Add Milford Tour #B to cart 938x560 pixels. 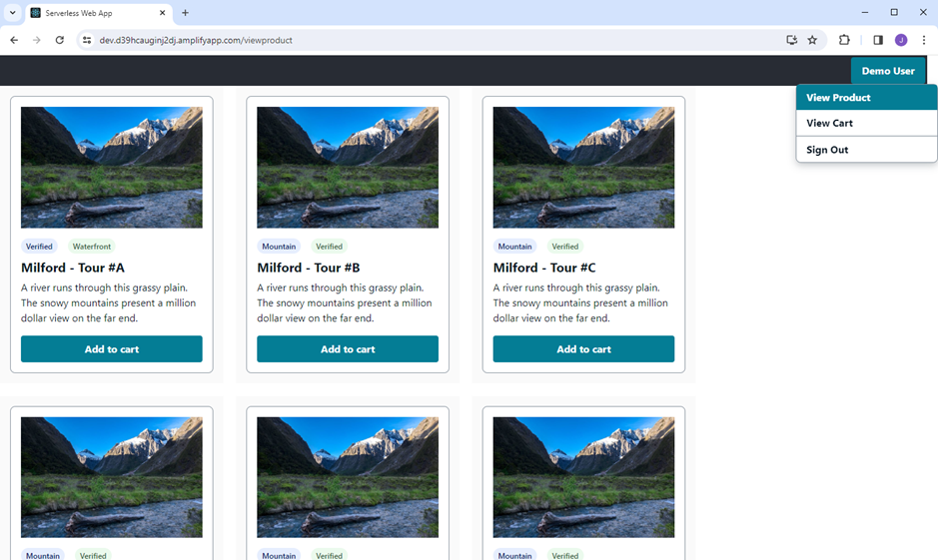pos(348,349)
